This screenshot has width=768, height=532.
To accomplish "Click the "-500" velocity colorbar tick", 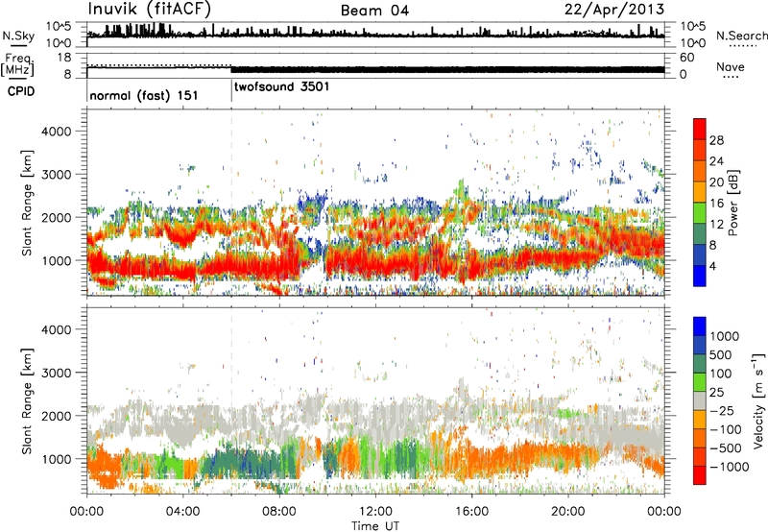I will pyautogui.click(x=726, y=448).
